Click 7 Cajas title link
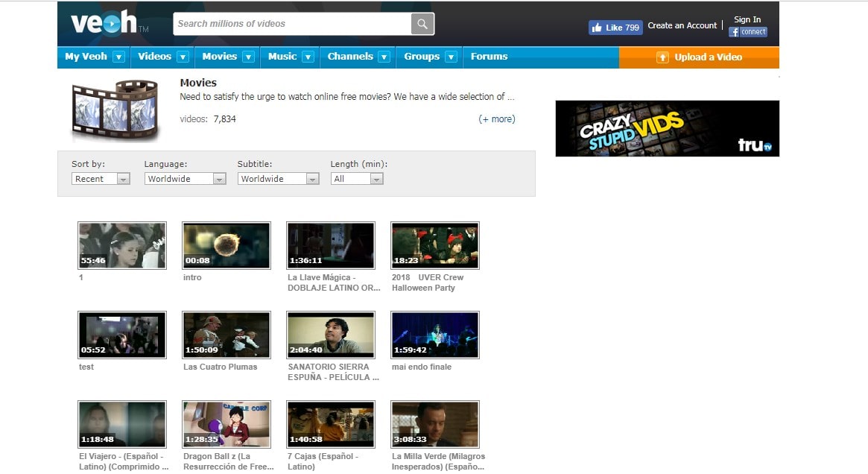Viewport: 868px width, 474px height. [x=323, y=461]
